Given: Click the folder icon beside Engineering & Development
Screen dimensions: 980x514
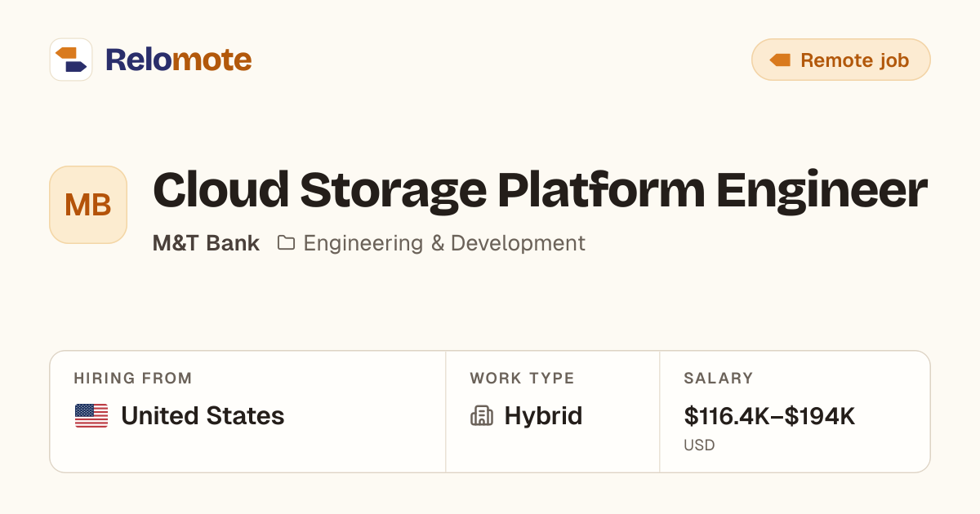Looking at the screenshot, I should pos(286,243).
